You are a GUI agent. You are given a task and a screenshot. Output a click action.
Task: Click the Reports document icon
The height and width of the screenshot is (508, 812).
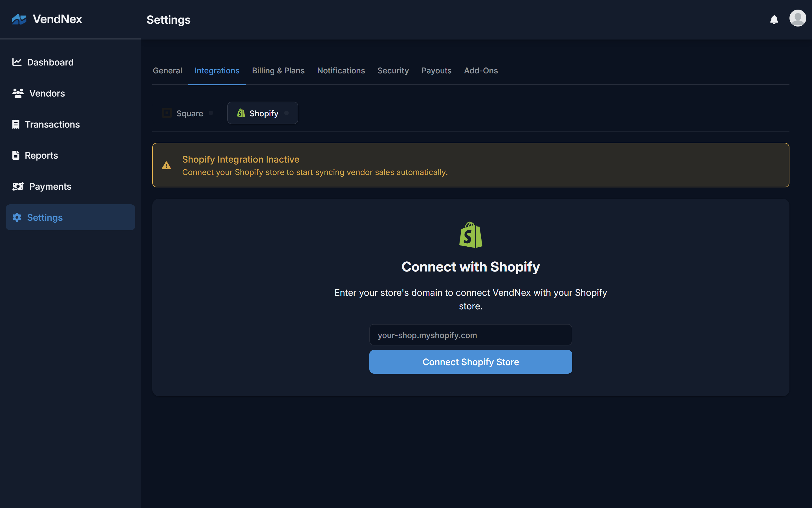click(x=16, y=155)
